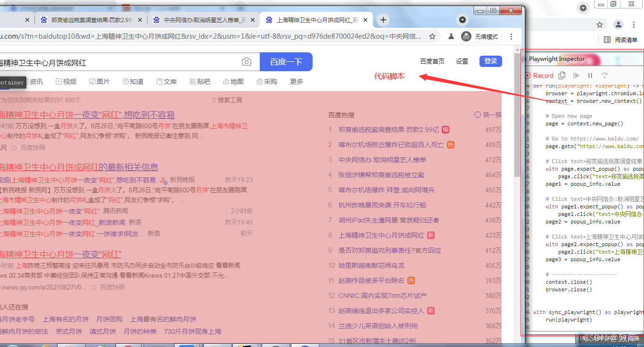Open a new tab with the plus button
The height and width of the screenshot is (347, 644).
tap(383, 20)
